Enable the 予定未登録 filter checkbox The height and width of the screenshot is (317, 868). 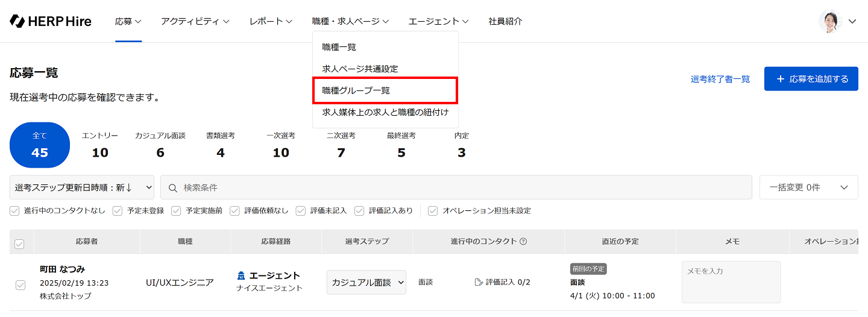tap(118, 211)
